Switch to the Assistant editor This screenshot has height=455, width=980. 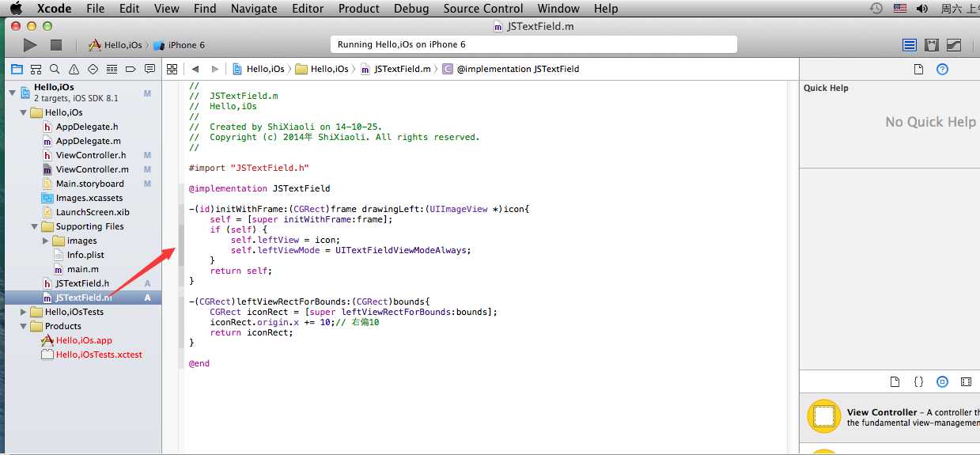coord(932,45)
